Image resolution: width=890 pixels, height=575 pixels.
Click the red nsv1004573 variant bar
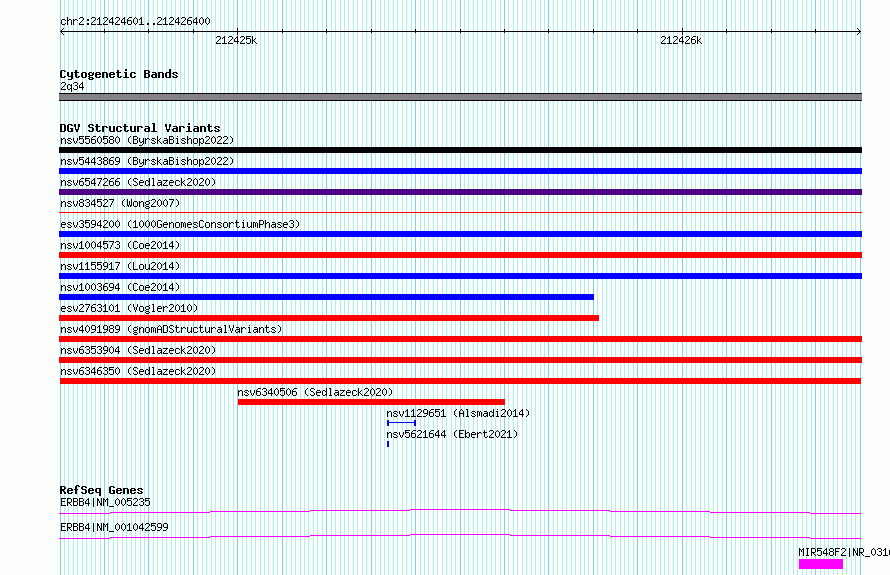click(x=460, y=255)
